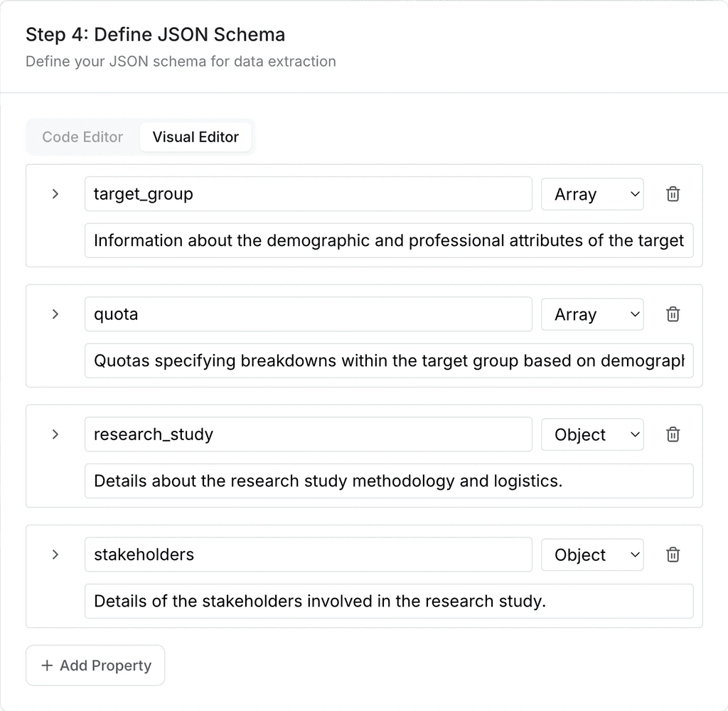Open the type dropdown for target_group
728x711 pixels.
[592, 193]
